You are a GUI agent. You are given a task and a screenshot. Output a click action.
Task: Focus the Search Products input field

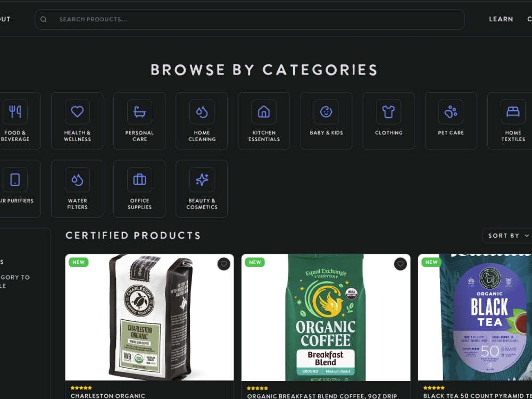pos(250,19)
